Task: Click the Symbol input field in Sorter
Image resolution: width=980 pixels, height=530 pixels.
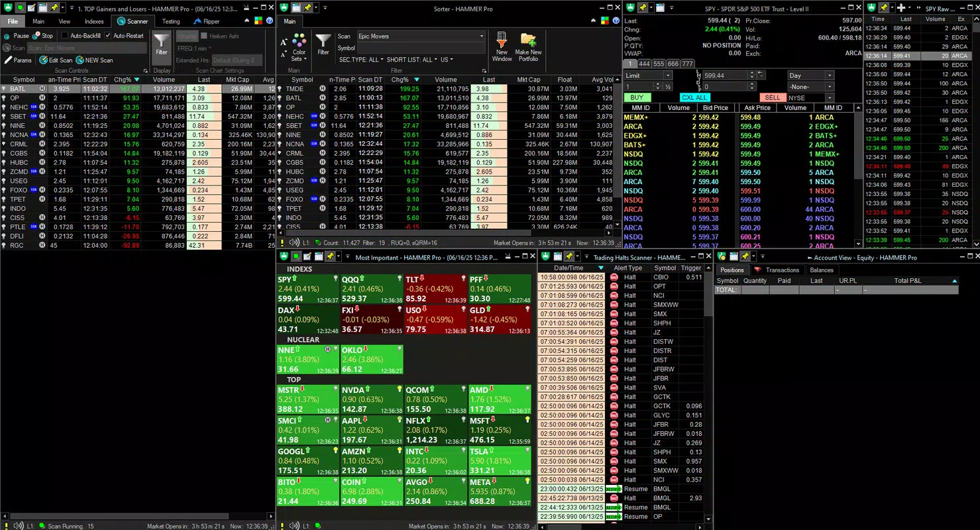Action: (x=421, y=48)
